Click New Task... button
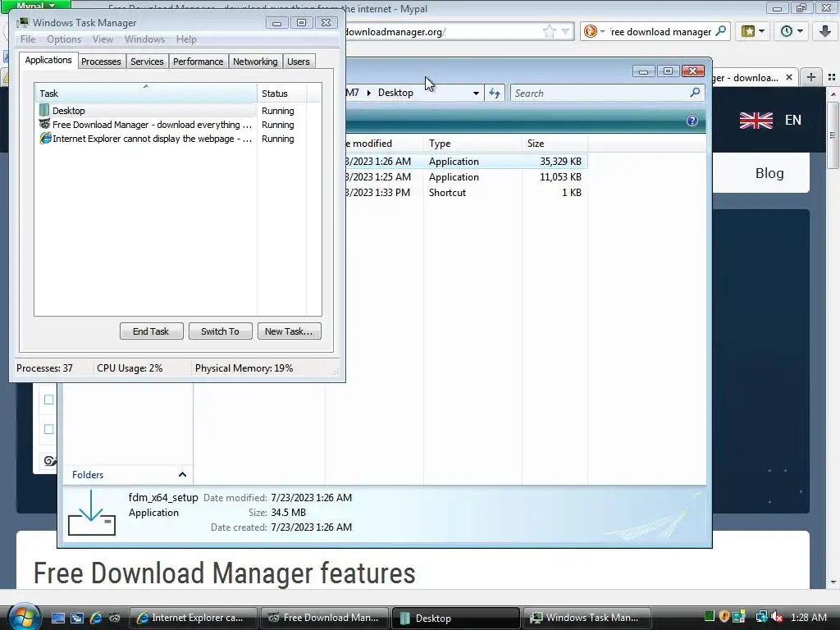 [x=289, y=331]
